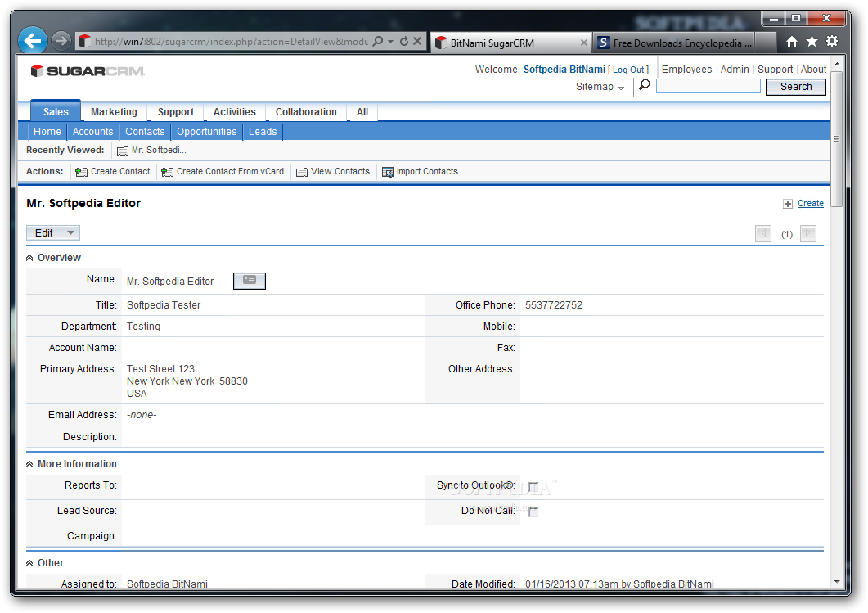Open the Employees link
868x613 pixels.
686,70
